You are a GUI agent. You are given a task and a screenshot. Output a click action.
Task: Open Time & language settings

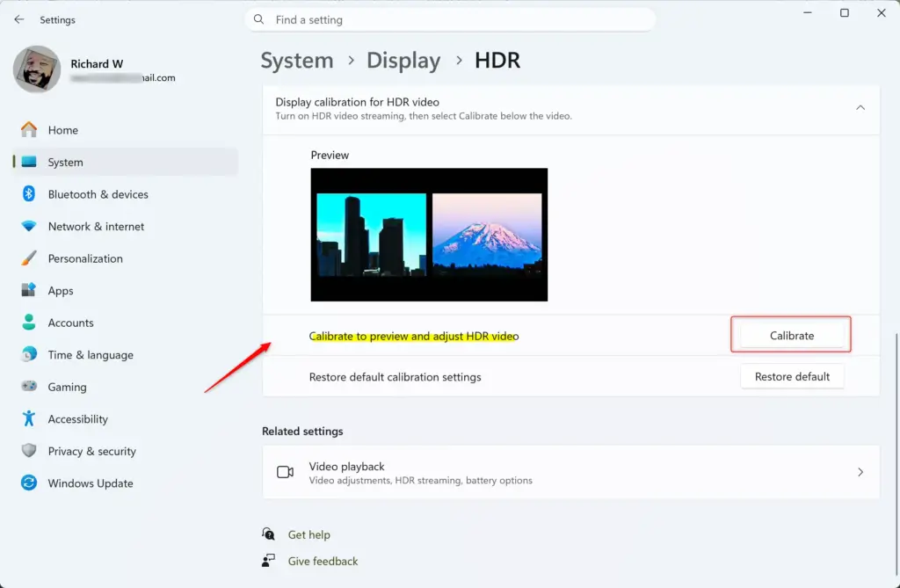pyautogui.click(x=125, y=355)
